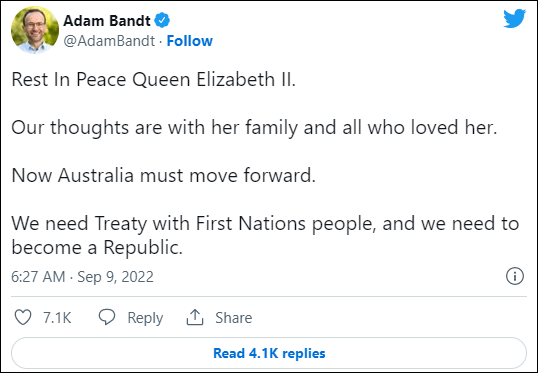Click the We need Treaty paragraph
538x373 pixels.
(265, 235)
